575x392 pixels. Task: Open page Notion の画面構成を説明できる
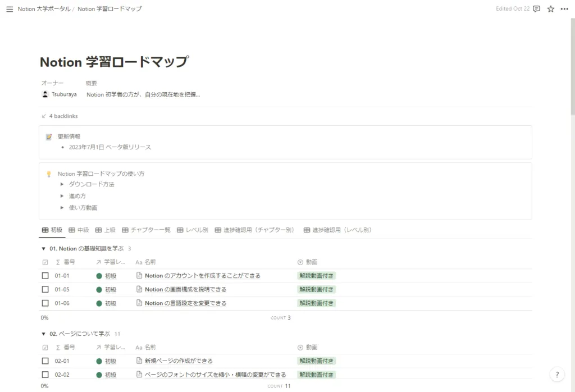click(185, 289)
